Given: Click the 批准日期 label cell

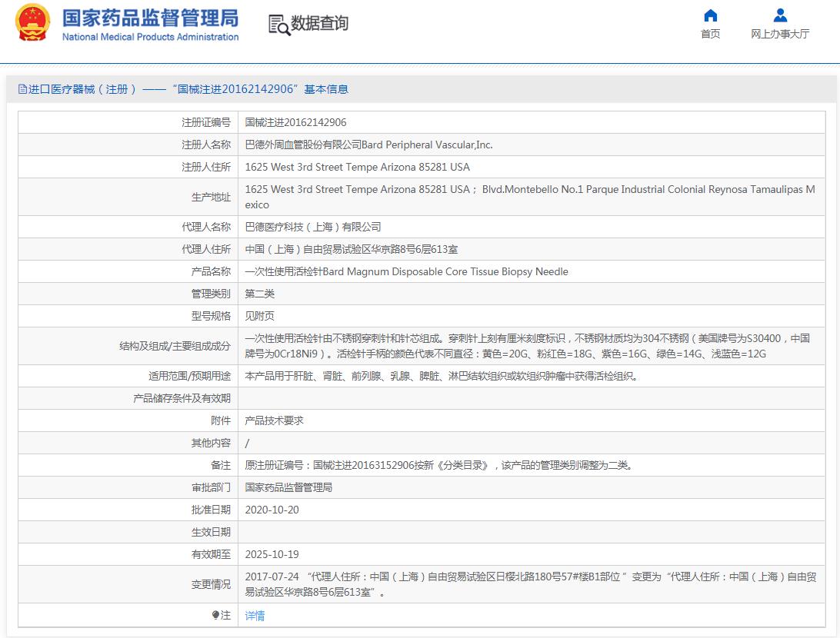Looking at the screenshot, I should [x=128, y=510].
